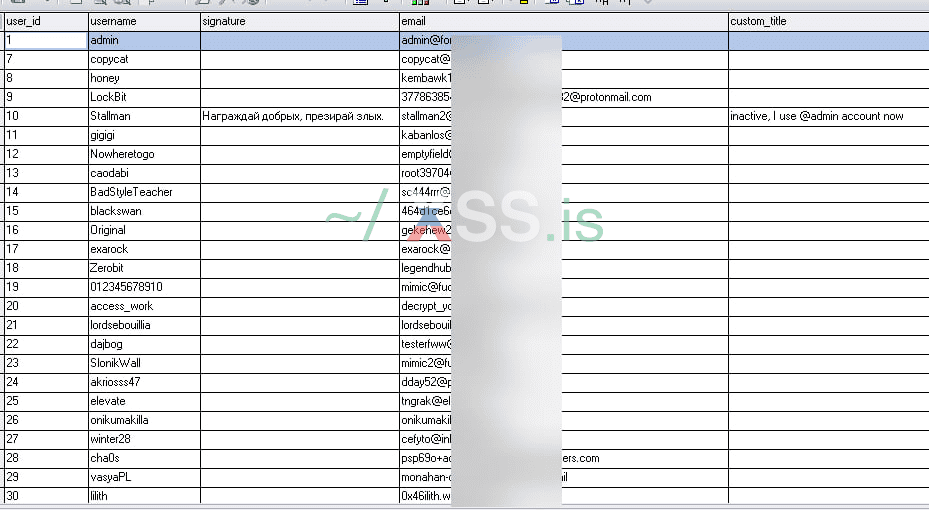Select the 'caodabi' username cell
The width and height of the screenshot is (929, 510).
tap(144, 173)
